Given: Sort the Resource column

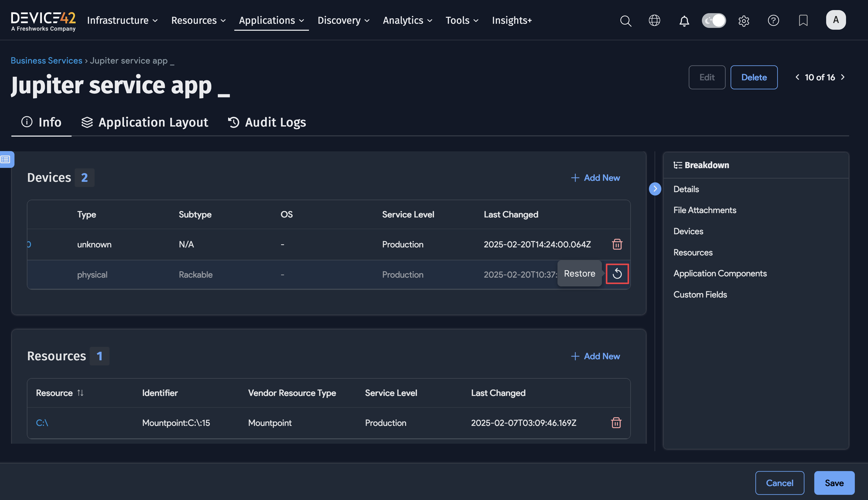Looking at the screenshot, I should pos(80,393).
